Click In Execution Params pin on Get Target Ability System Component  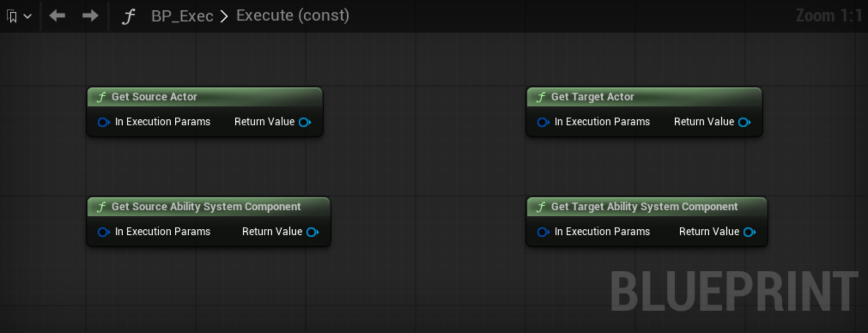543,232
